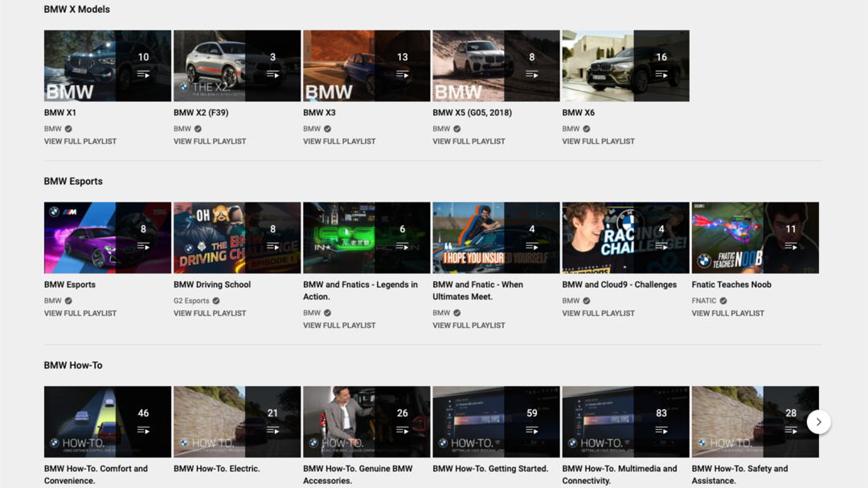Viewport: 868px width, 488px height.
Task: View full playlist for BMW X6
Action: click(599, 141)
